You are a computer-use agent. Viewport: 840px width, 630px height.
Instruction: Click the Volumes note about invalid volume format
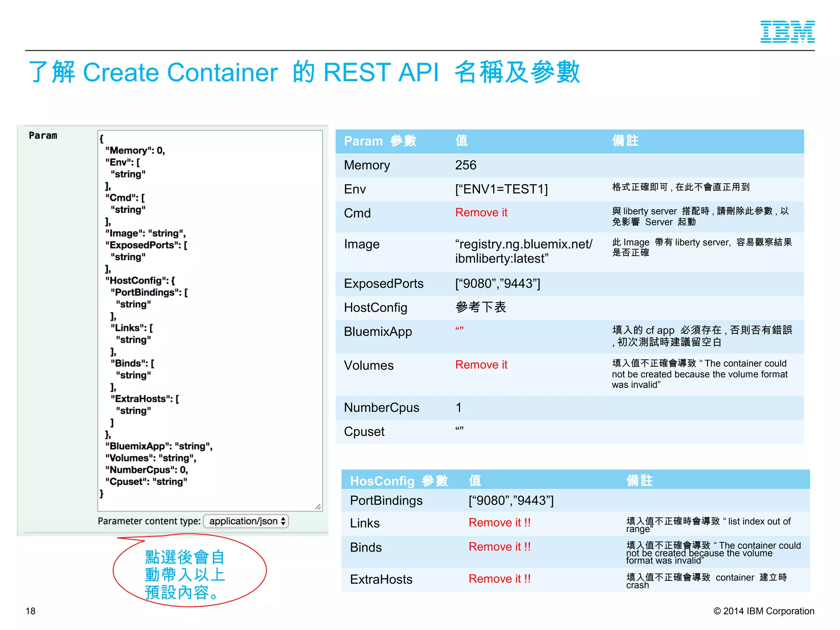(x=700, y=374)
